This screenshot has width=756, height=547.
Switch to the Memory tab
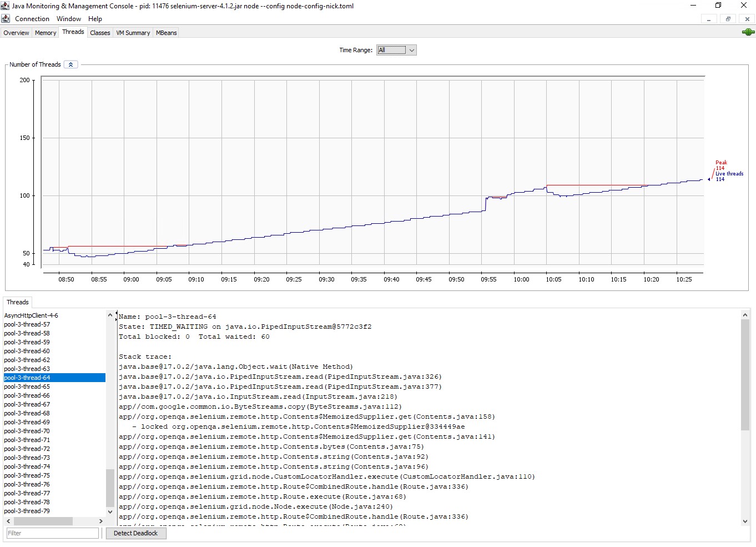click(x=45, y=33)
